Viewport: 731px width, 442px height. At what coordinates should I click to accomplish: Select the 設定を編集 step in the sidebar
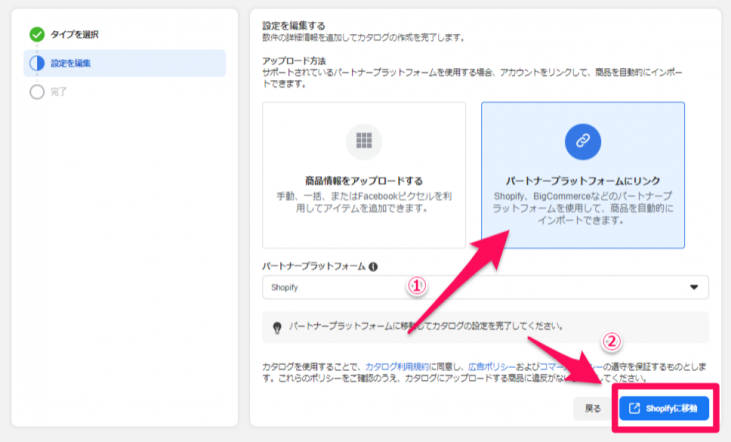pyautogui.click(x=124, y=63)
